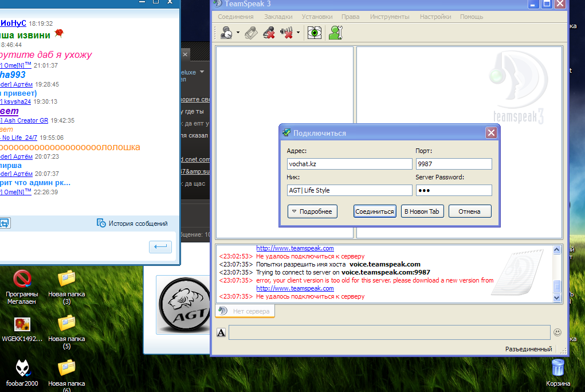
Task: Click the sender name ksysha24
Action: click(17, 101)
